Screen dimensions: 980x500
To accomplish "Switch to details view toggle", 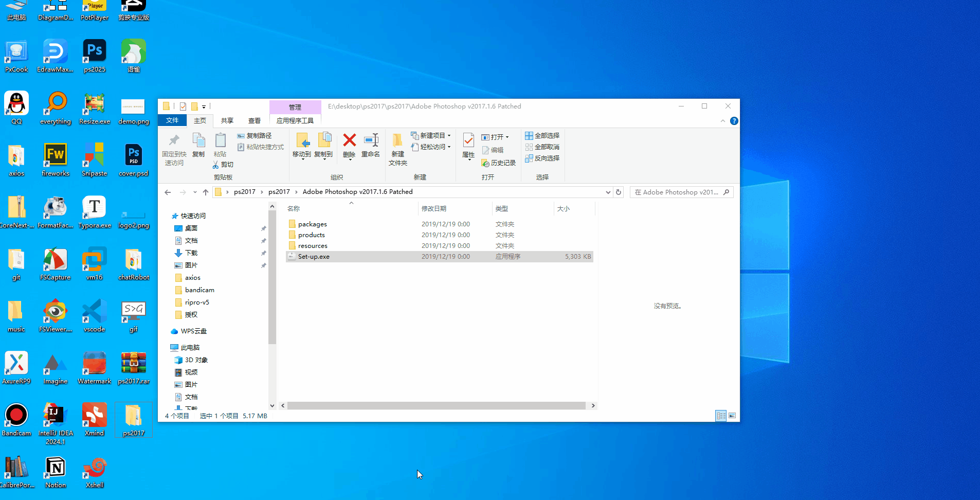I will click(721, 416).
